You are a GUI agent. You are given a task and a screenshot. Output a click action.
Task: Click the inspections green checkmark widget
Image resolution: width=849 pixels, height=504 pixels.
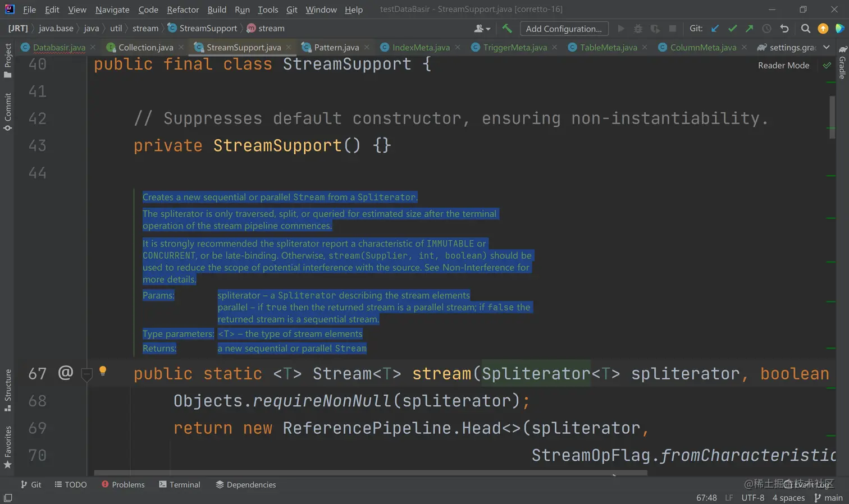[827, 65]
